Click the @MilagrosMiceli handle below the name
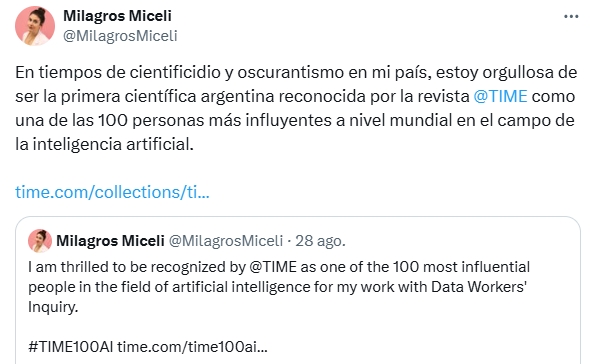Screen dimensions: 590x364 coord(120,36)
